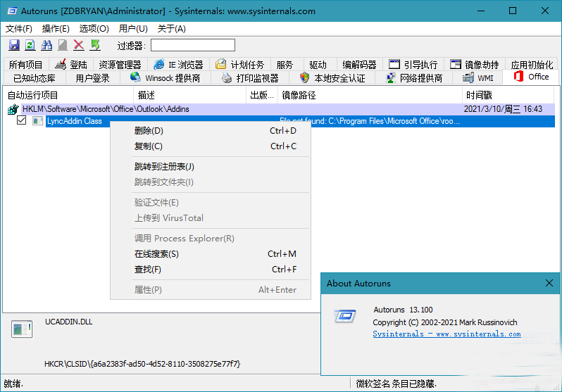This screenshot has height=392, width=562.
Task: Click the 微软签名 条目已隐藏 status text
Action: click(x=396, y=384)
